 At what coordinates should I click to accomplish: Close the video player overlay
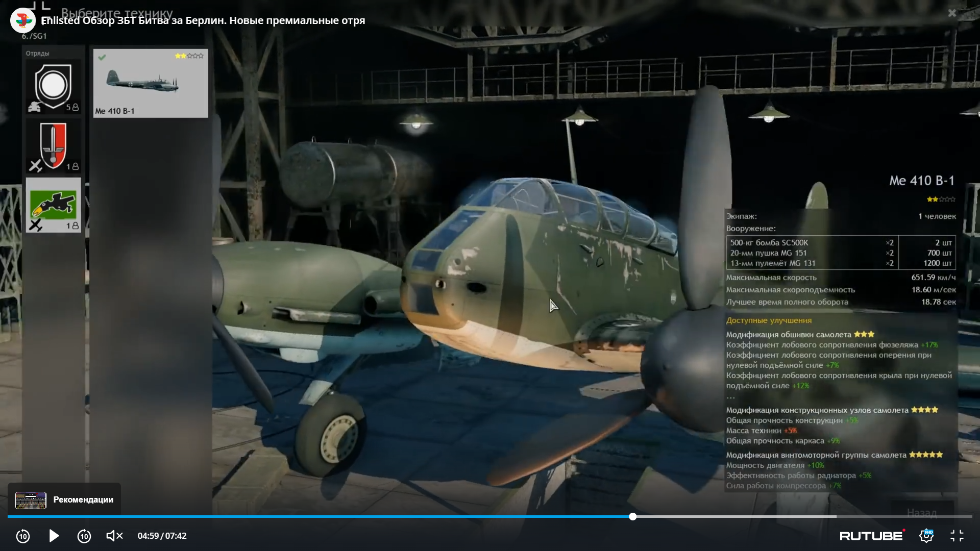[952, 13]
